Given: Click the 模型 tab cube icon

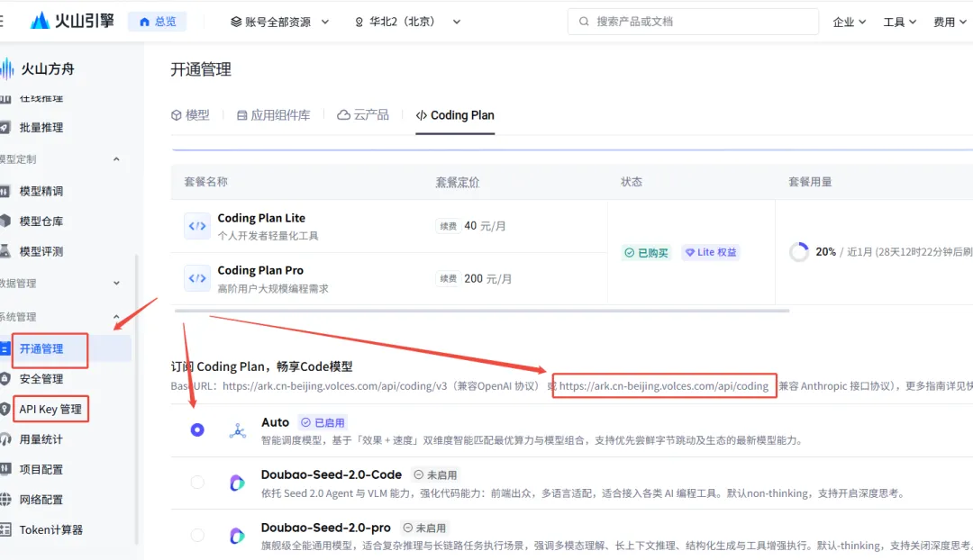Looking at the screenshot, I should pyautogui.click(x=177, y=114).
